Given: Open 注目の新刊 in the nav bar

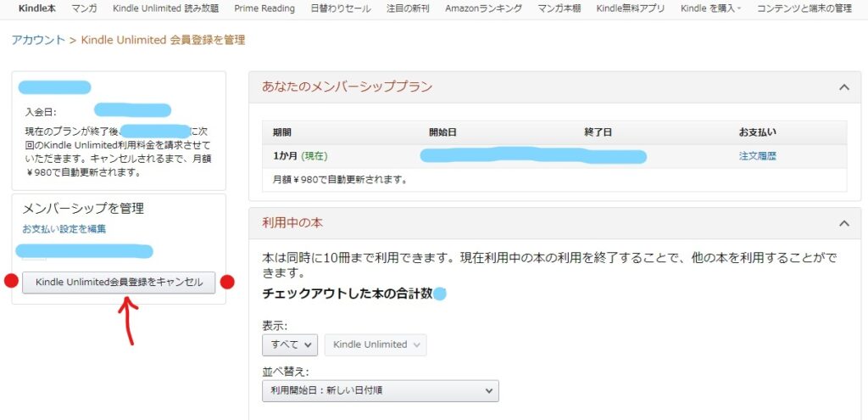Looking at the screenshot, I should point(408,8).
